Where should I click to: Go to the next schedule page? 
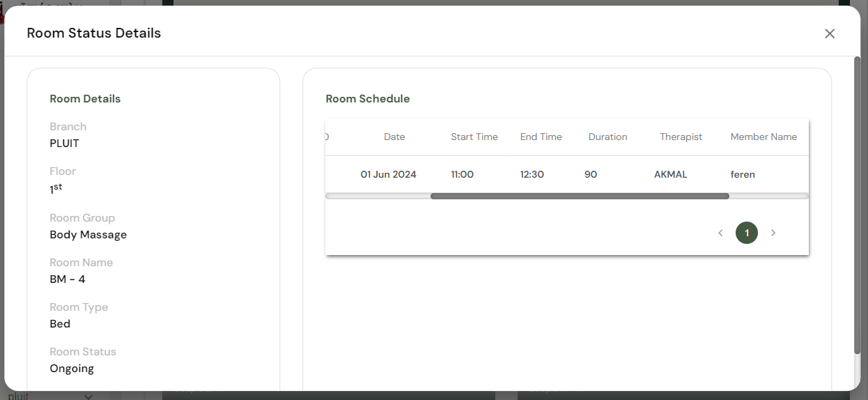[773, 233]
